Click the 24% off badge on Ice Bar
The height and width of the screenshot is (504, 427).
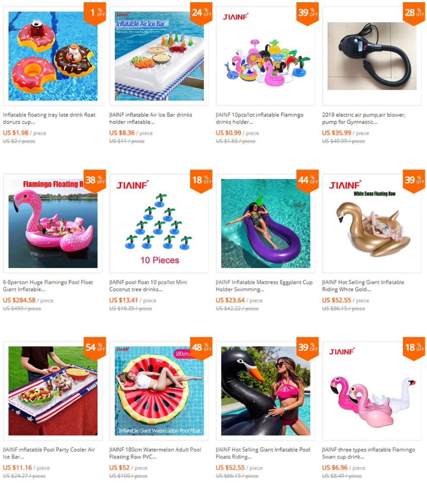point(201,14)
